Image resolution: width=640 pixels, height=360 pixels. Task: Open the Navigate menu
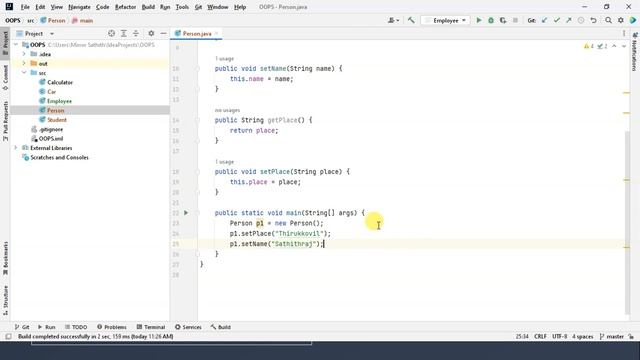(79, 7)
